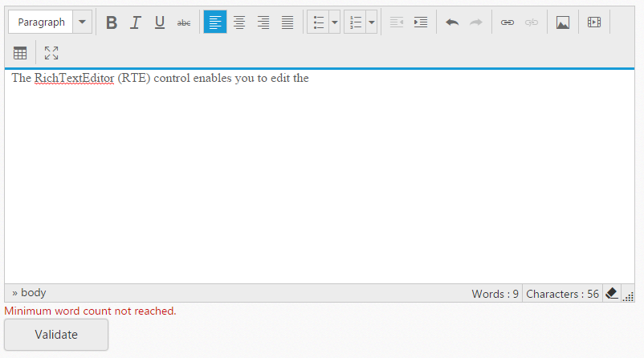Insert a hyperlink
Image resolution: width=644 pixels, height=358 pixels.
(507, 22)
